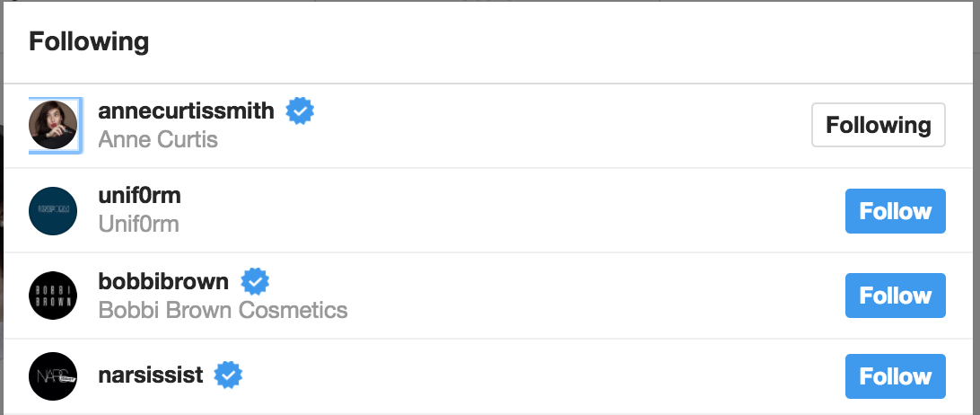
Task: Click the Unif0rm display name text
Action: pos(138,225)
